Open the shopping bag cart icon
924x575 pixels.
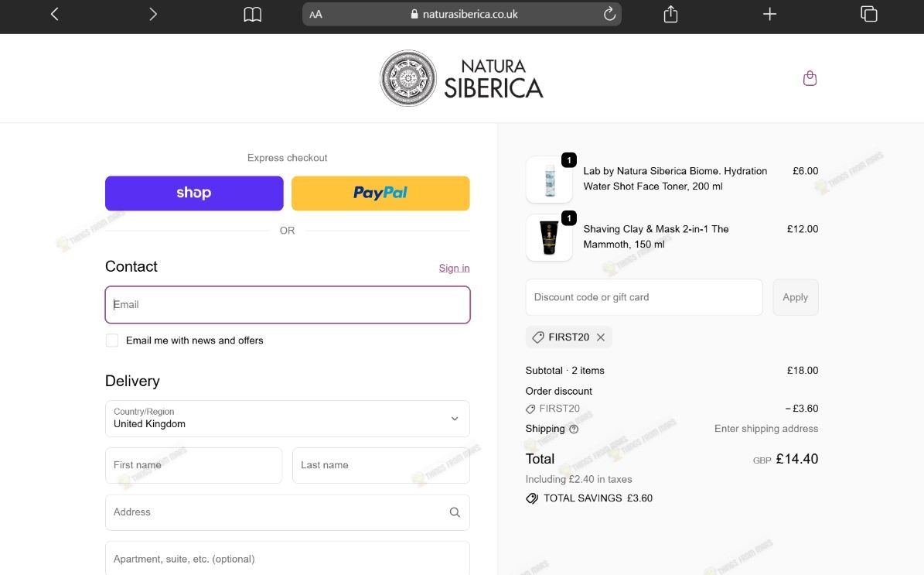point(810,78)
